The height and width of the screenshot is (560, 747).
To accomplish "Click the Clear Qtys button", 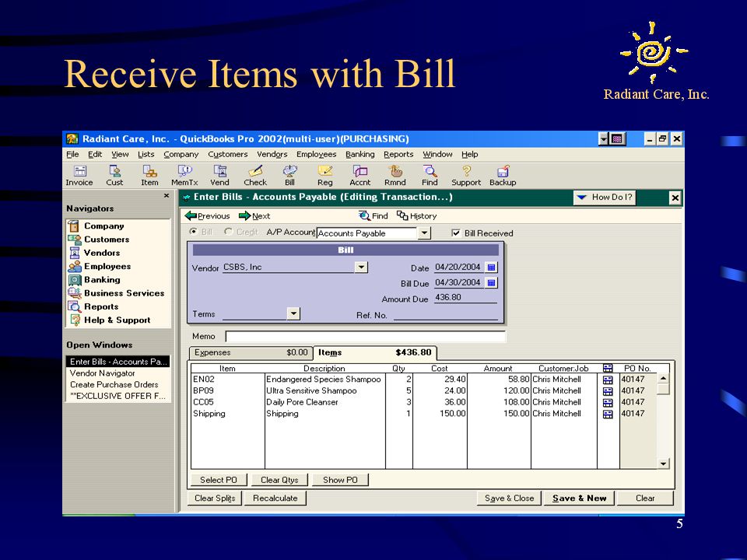I will (279, 480).
